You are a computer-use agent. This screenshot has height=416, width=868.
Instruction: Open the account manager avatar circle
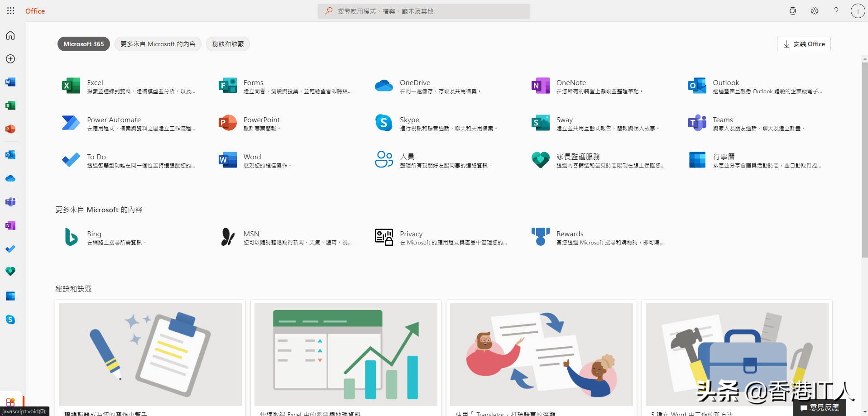click(858, 11)
